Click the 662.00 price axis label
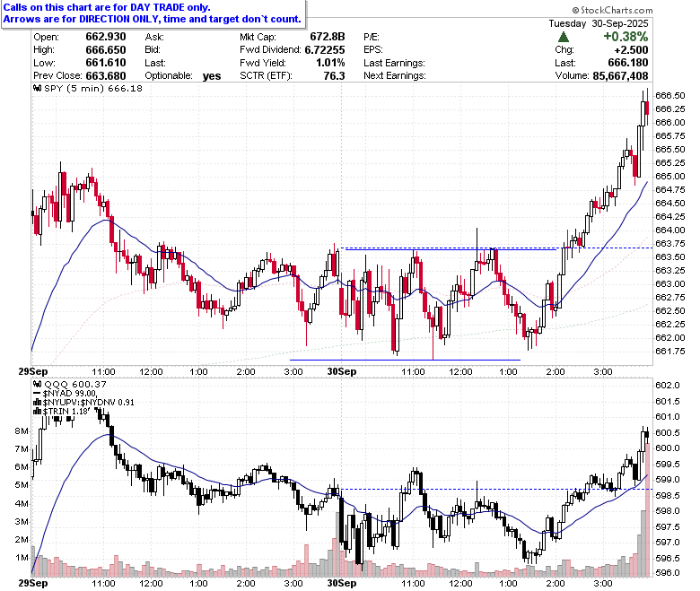 click(670, 338)
